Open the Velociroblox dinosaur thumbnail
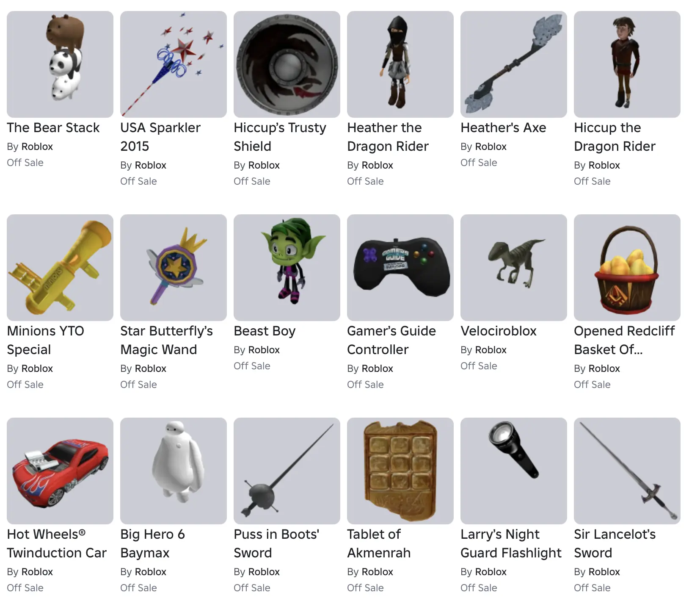This screenshot has height=615, width=700. 514,268
